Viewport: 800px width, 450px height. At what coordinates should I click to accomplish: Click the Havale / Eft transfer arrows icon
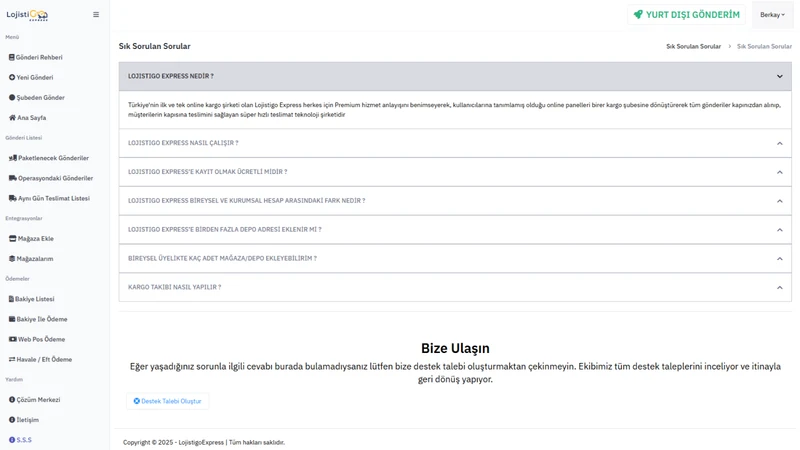tap(12, 360)
